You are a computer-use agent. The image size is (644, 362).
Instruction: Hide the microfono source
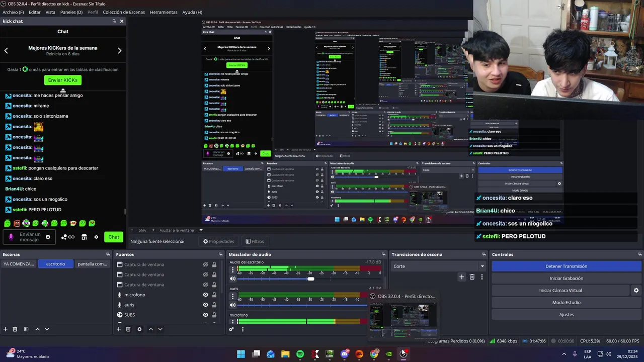[x=205, y=295]
